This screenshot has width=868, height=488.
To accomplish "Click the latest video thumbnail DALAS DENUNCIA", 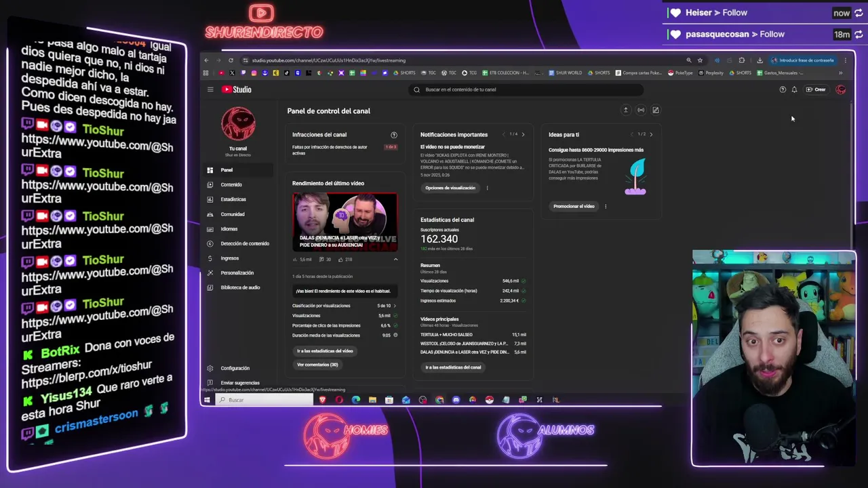I will point(344,222).
